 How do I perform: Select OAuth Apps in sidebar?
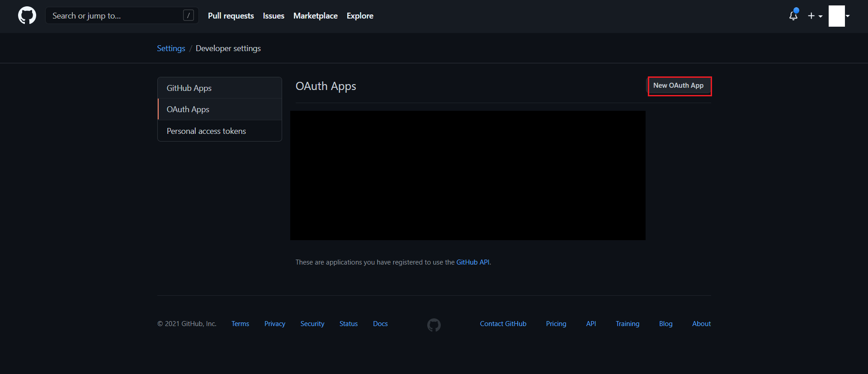click(220, 109)
